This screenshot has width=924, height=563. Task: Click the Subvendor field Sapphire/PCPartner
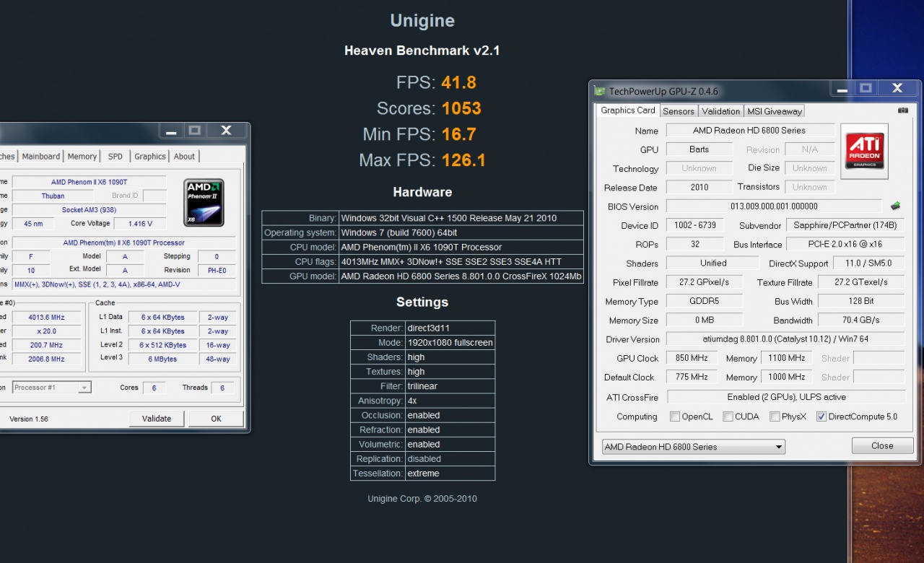coord(845,225)
